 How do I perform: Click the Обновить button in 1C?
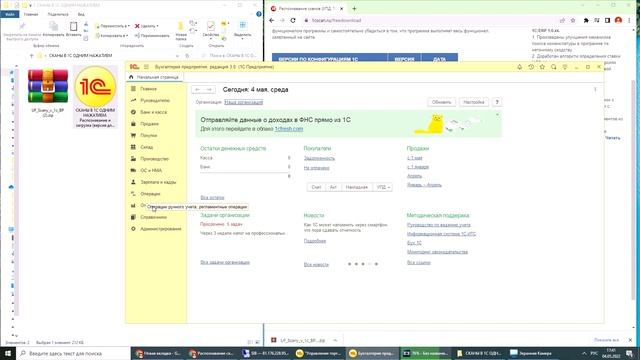(441, 102)
